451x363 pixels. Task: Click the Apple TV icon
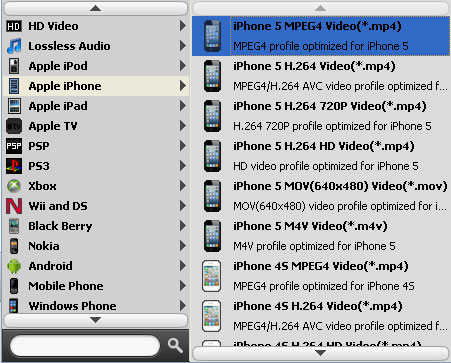click(x=14, y=126)
